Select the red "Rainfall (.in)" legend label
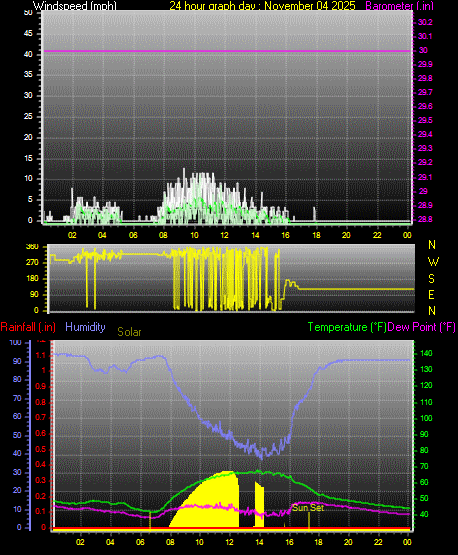This screenshot has height=555, width=458. click(x=28, y=327)
